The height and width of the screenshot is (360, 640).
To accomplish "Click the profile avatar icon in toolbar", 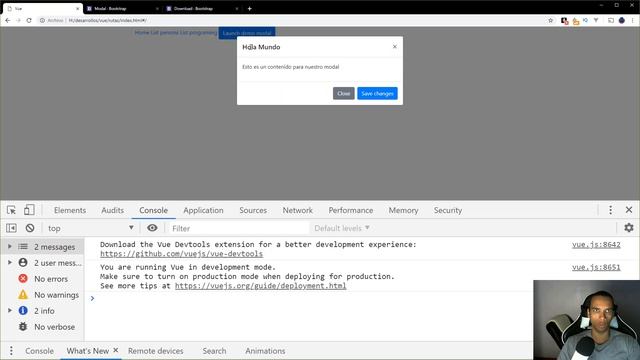I will coord(622,20).
